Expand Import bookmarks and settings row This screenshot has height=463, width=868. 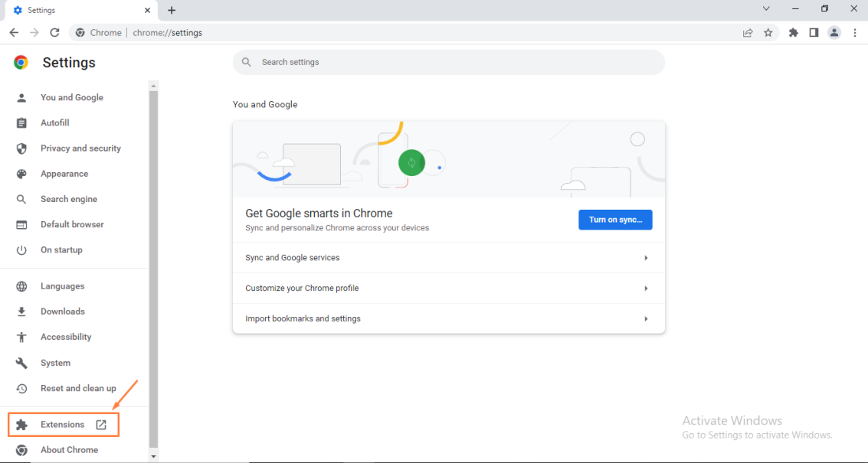[x=448, y=318]
